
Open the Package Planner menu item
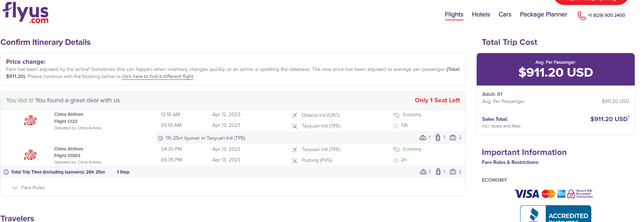(543, 15)
